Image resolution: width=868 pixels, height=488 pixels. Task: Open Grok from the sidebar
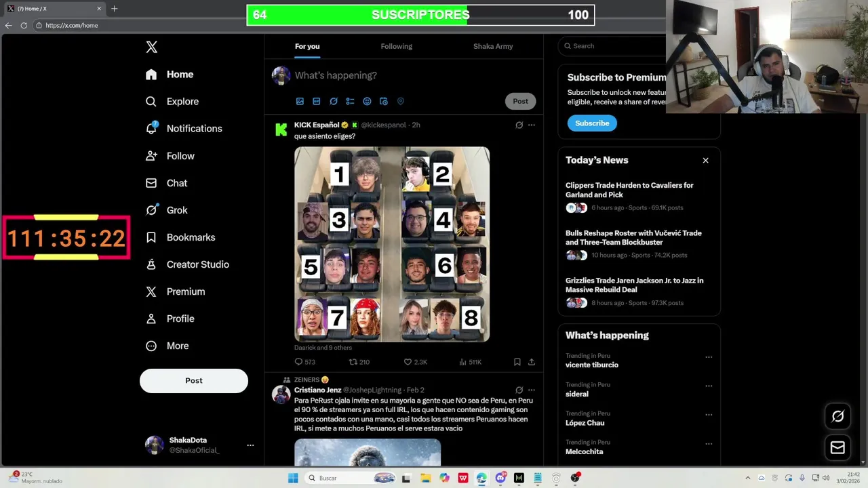[167, 210]
